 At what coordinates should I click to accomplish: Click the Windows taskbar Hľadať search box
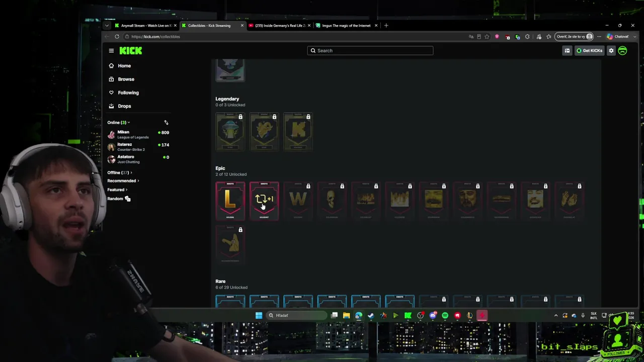(297, 316)
